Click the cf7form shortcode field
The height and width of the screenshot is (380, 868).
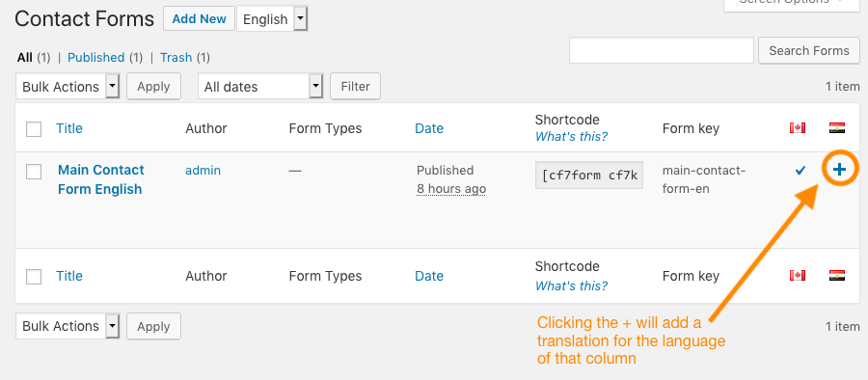point(589,176)
